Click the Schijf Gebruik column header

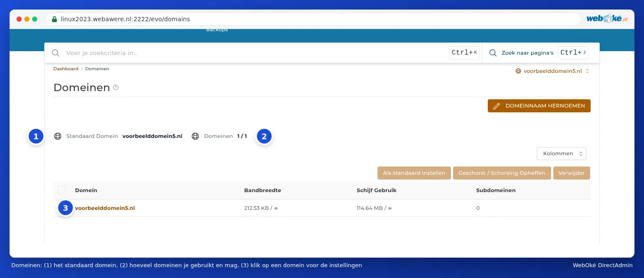click(377, 190)
